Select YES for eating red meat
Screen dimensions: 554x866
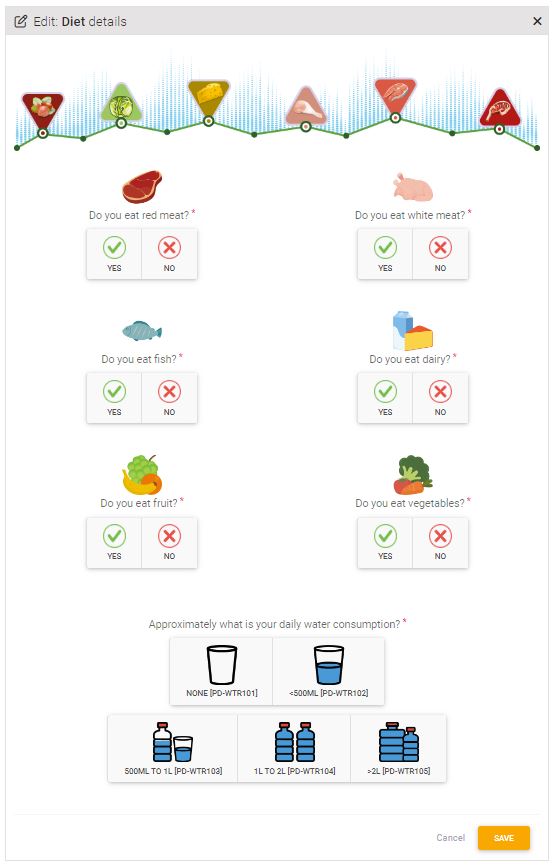click(x=114, y=254)
